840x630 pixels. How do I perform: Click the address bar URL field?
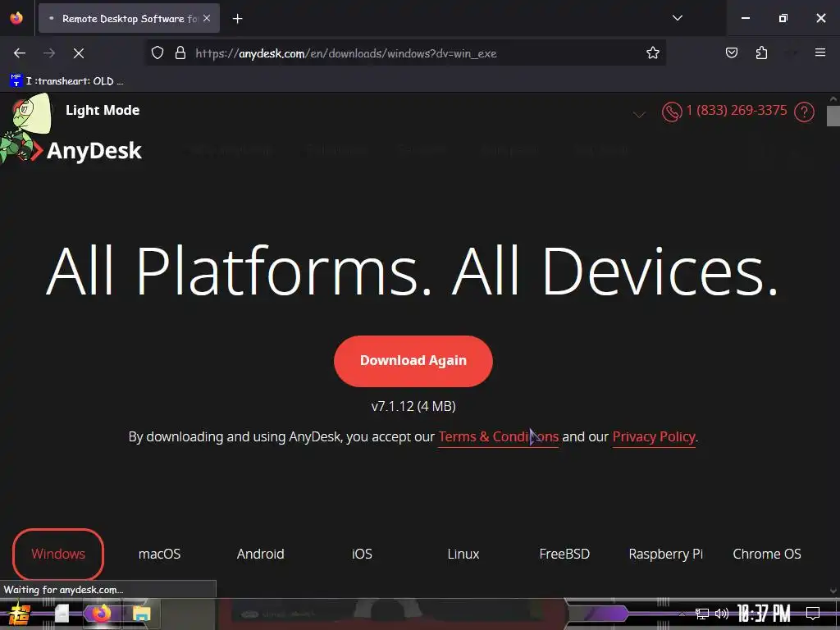click(407, 53)
